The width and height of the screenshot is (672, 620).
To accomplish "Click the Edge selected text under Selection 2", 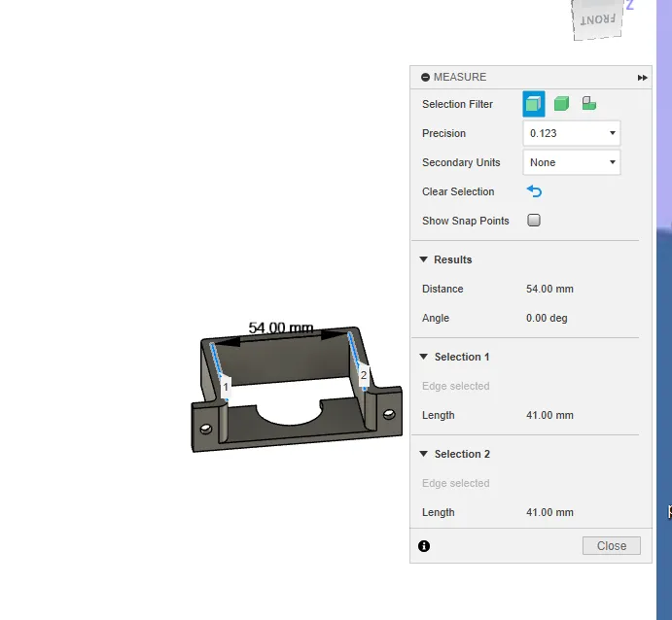I will point(455,483).
